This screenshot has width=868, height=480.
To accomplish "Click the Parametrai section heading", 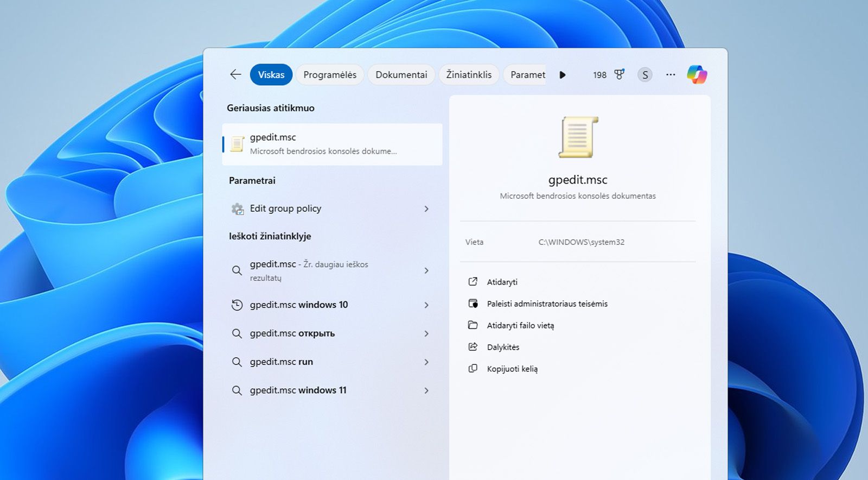I will [252, 180].
